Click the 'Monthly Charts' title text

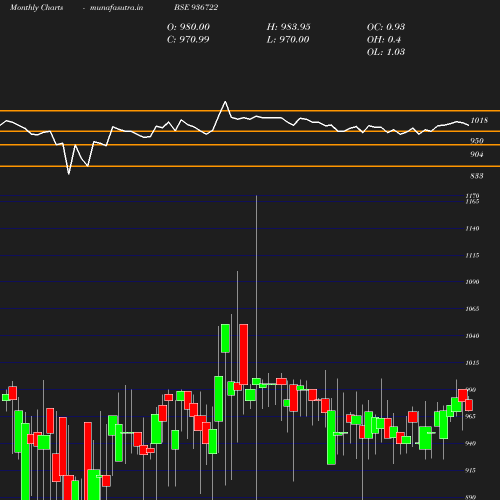[36, 8]
